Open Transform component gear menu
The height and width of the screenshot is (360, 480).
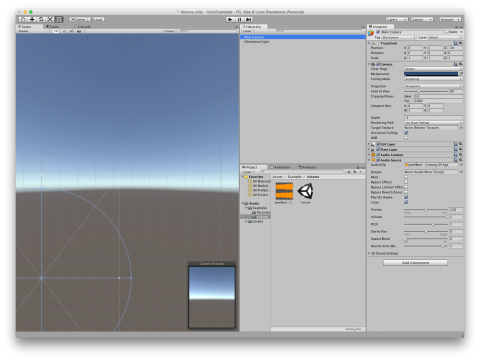[x=461, y=43]
